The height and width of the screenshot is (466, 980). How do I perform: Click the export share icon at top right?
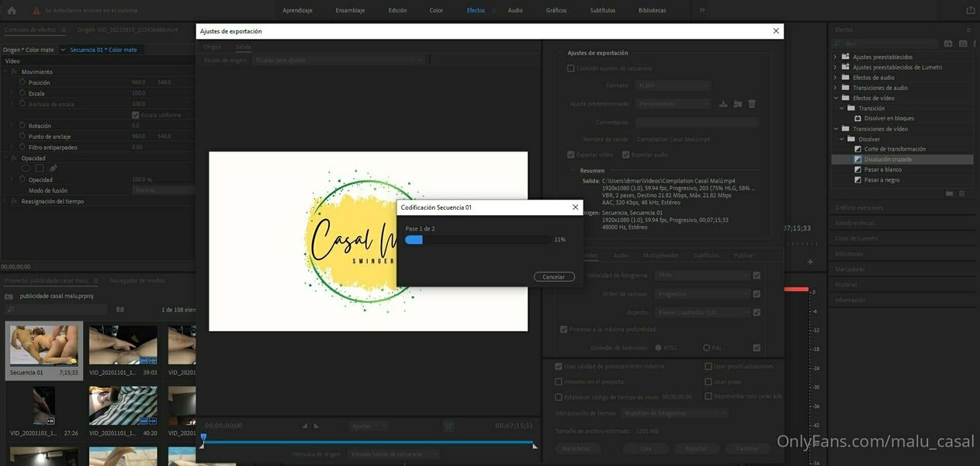pyautogui.click(x=970, y=10)
